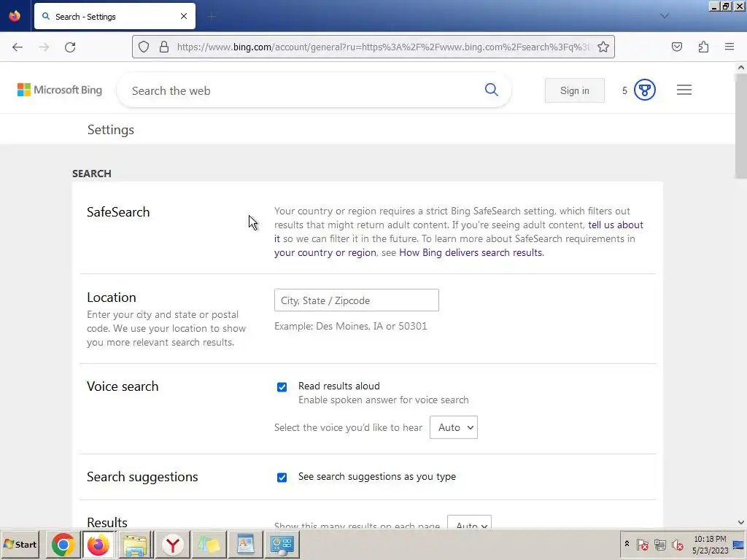This screenshot has height=560, width=747.
Task: Uncheck Read results aloud checkbox
Action: click(282, 386)
